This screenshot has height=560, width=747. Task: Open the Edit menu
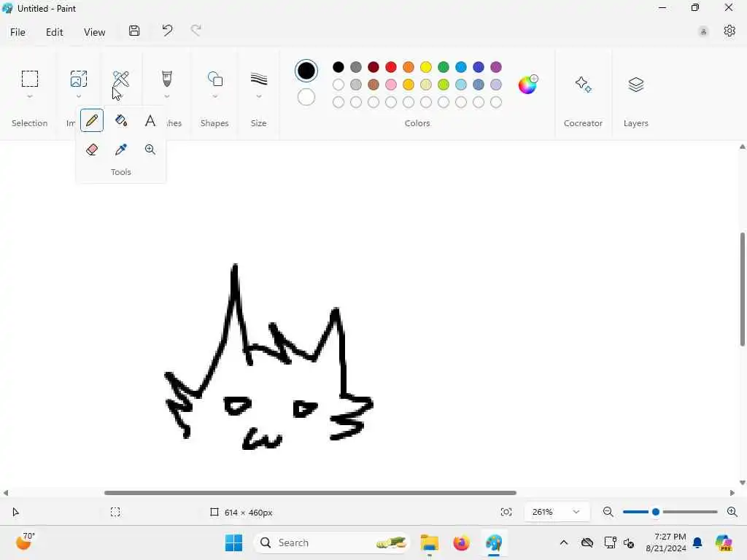(54, 32)
